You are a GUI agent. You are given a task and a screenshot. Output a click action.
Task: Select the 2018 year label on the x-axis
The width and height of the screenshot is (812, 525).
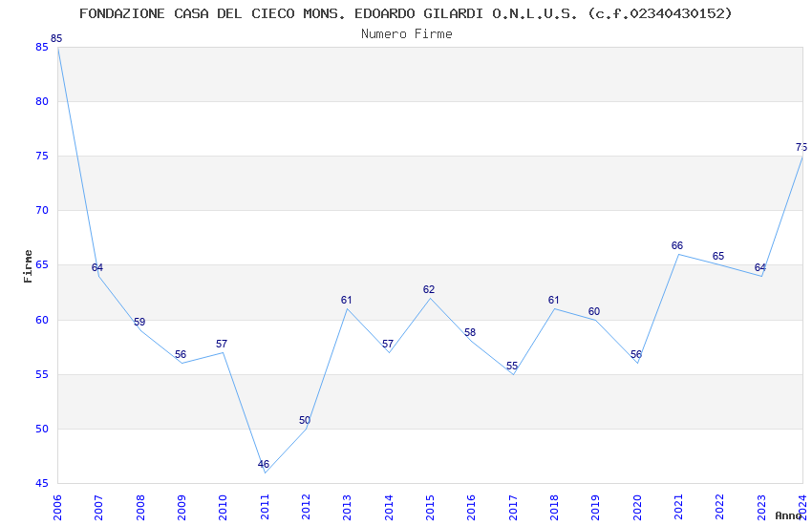[554, 506]
